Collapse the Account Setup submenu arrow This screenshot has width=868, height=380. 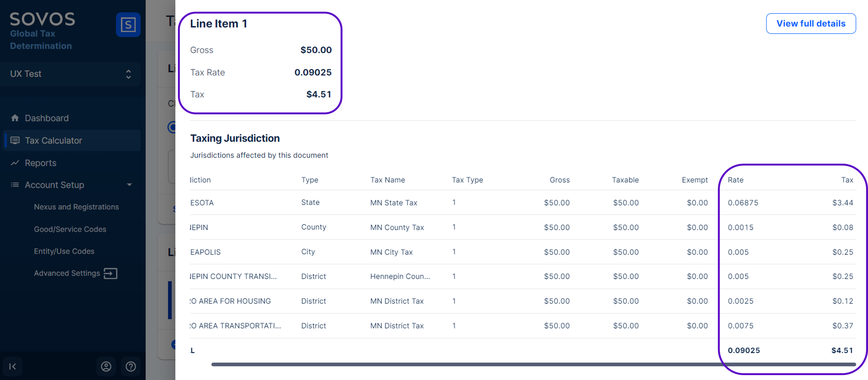tap(129, 185)
